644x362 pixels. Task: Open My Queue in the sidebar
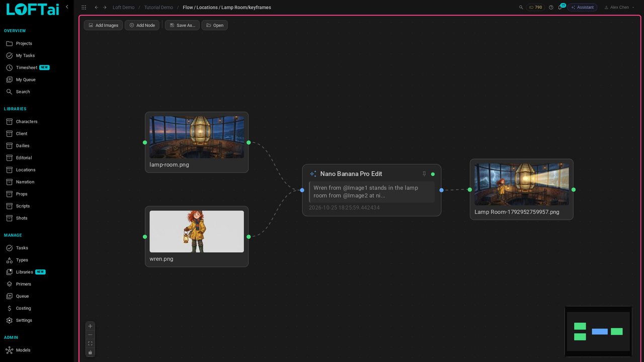[x=26, y=80]
